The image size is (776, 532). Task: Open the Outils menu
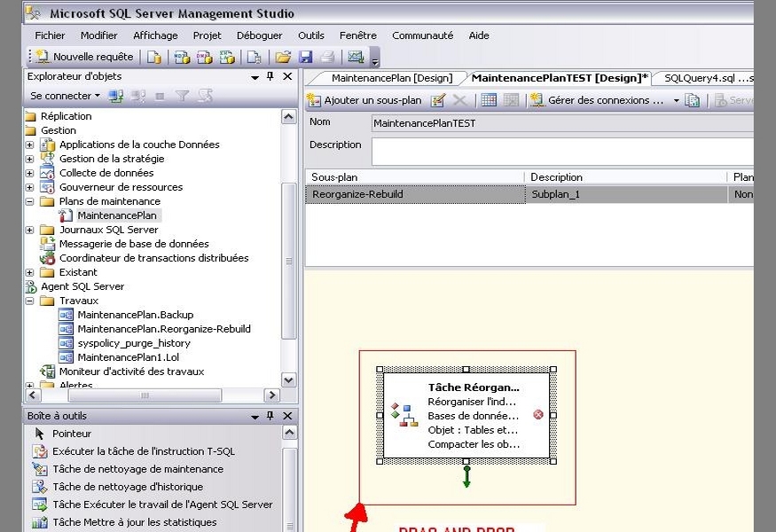pos(310,35)
